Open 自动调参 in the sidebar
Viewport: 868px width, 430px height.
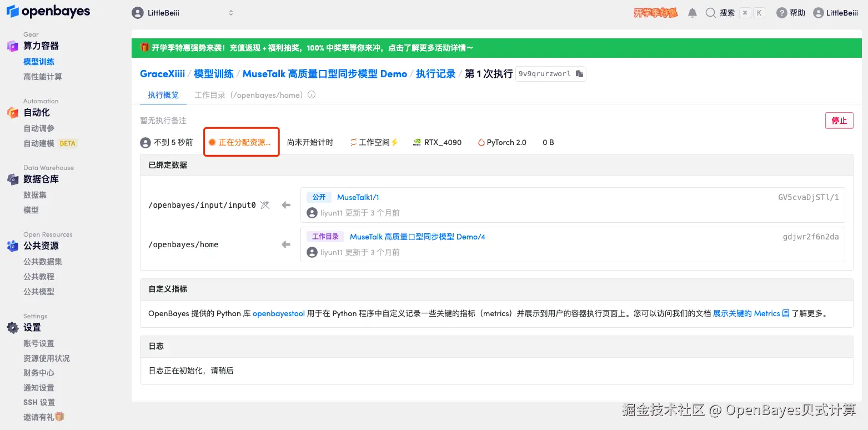click(39, 128)
